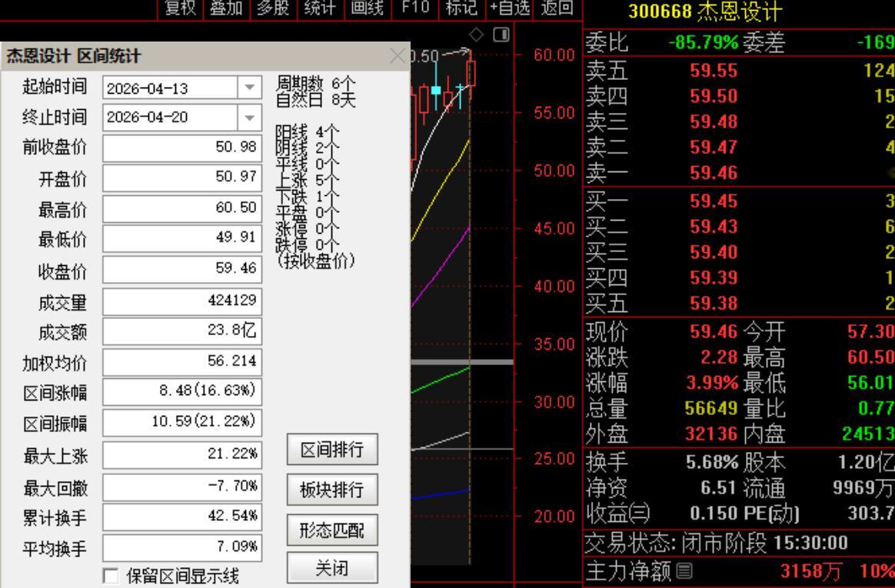Click the 买三 price 59.40

[x=714, y=252]
